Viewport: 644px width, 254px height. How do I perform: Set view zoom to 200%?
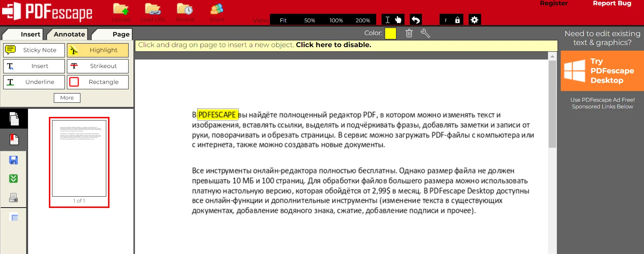(x=363, y=20)
